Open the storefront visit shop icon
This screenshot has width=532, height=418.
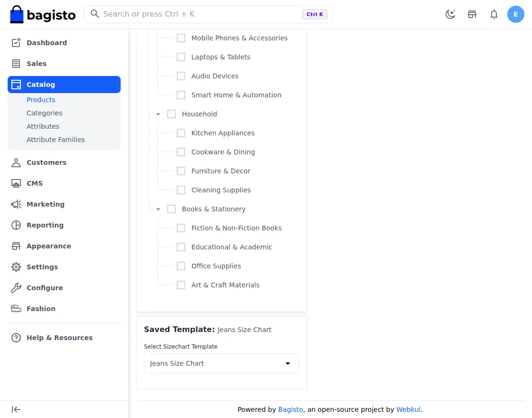coord(472,14)
